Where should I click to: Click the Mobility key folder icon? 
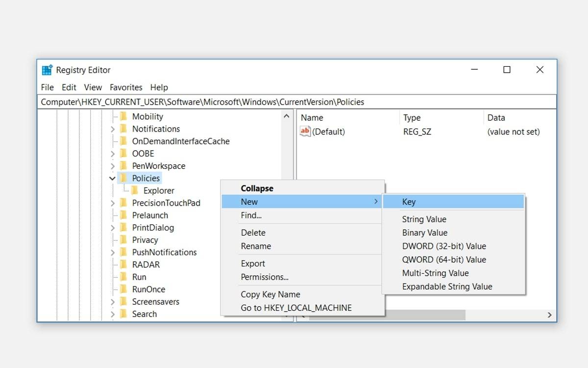[124, 116]
